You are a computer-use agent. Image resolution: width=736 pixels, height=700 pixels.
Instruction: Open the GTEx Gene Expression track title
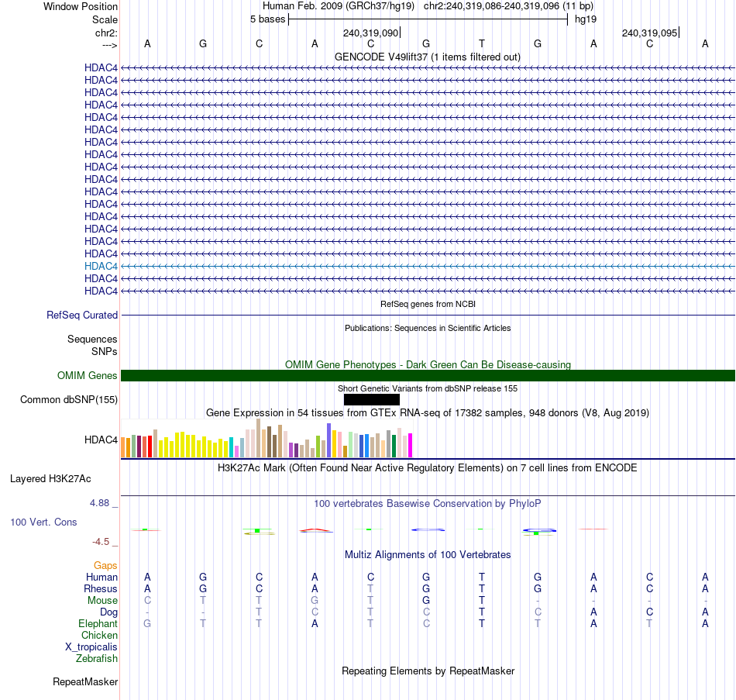click(428, 413)
